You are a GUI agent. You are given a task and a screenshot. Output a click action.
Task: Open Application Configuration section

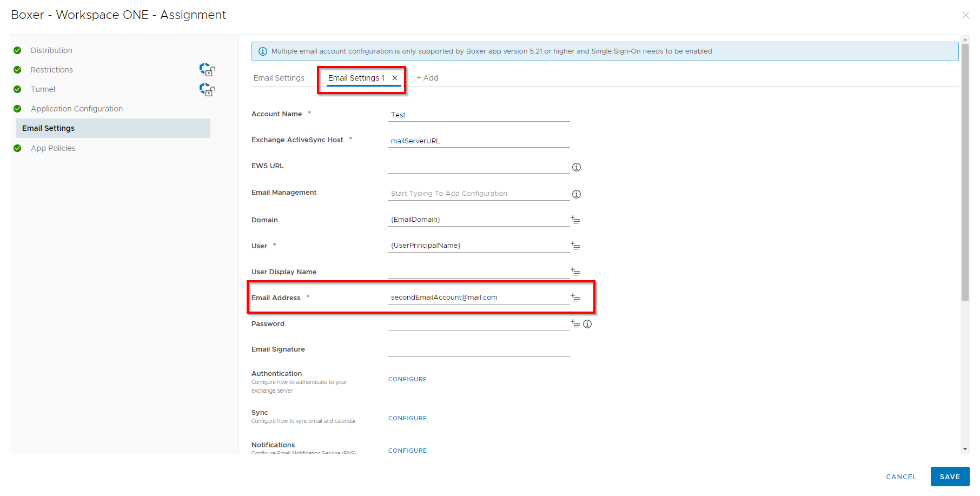[77, 109]
